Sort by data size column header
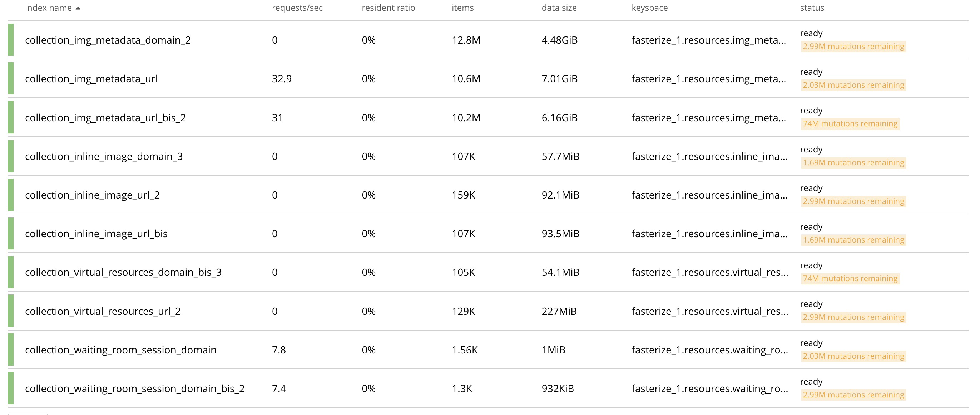Screen dimensions: 980x415 click(559, 8)
